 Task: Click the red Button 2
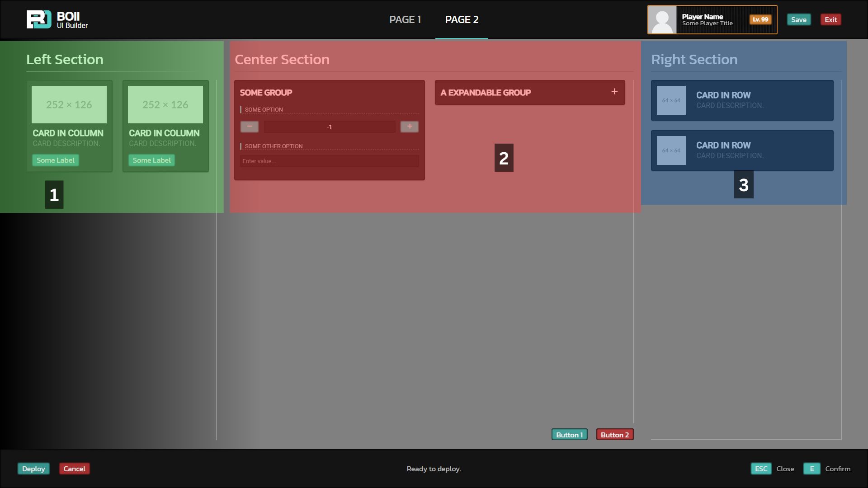pyautogui.click(x=614, y=435)
